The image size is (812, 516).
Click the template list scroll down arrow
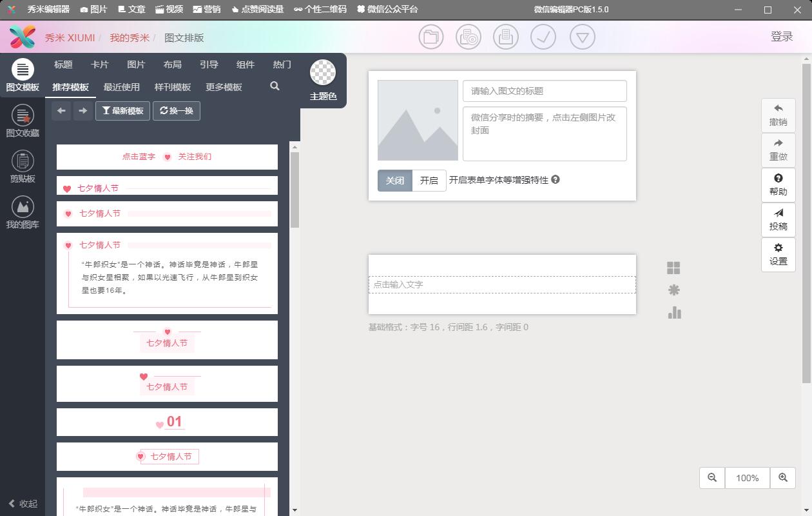[295, 510]
